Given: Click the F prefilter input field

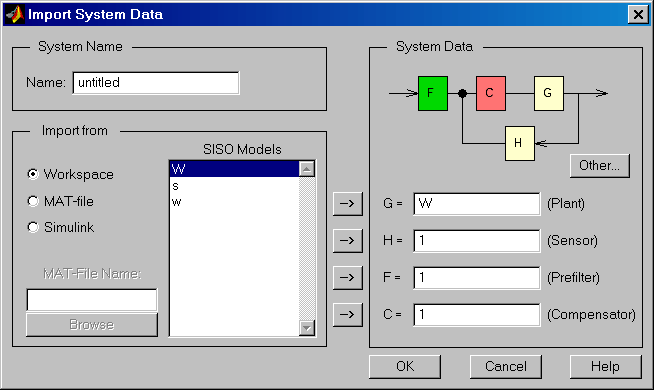Looking at the screenshot, I should (x=477, y=278).
